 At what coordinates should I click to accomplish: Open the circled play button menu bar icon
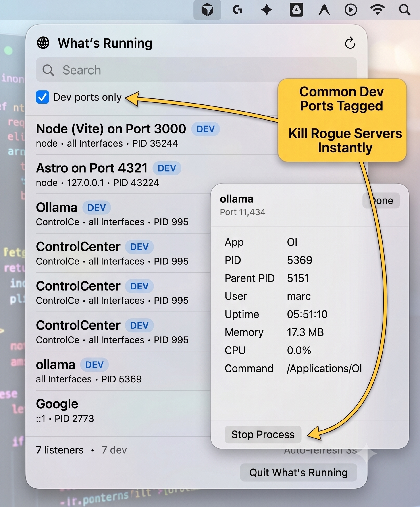click(350, 10)
